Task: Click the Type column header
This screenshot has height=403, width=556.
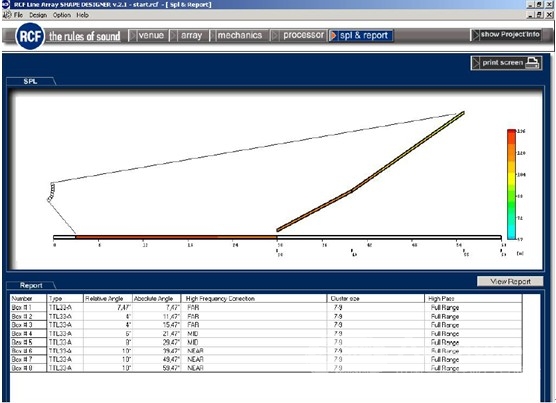Action: coord(65,298)
